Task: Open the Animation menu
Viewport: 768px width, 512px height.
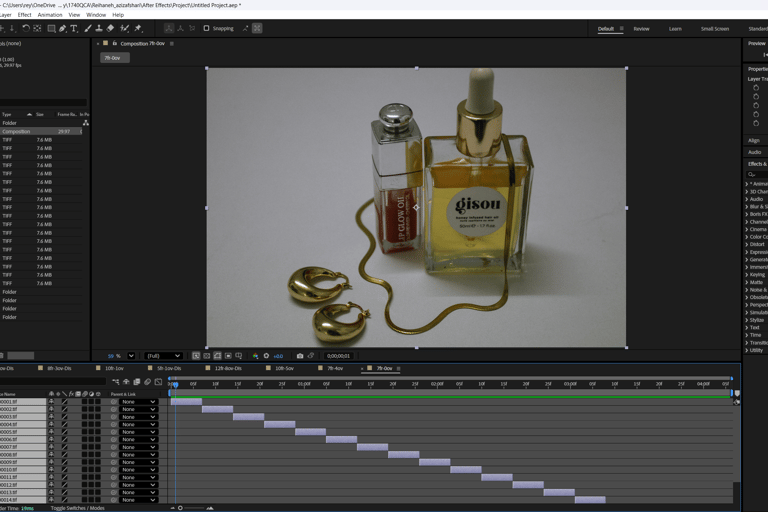Action: [49, 15]
